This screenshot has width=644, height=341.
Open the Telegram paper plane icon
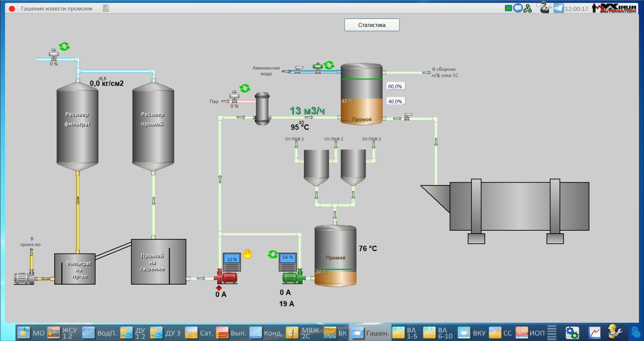(558, 8)
